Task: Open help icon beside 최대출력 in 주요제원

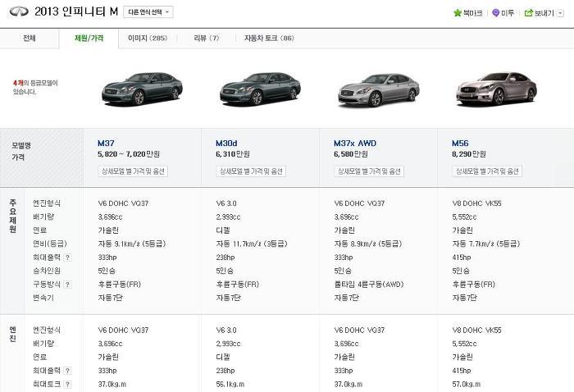Action: pyautogui.click(x=67, y=258)
